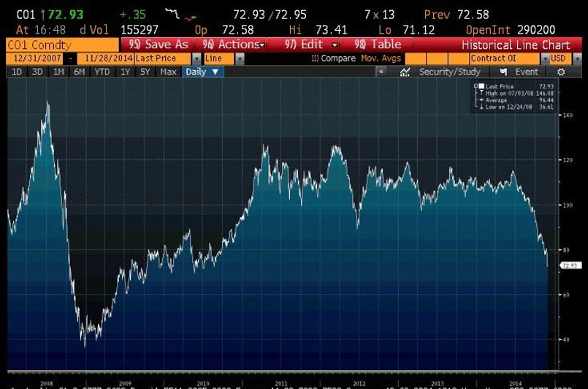Select the Max time range tab
Screen dimensions: 588x389
[168, 72]
